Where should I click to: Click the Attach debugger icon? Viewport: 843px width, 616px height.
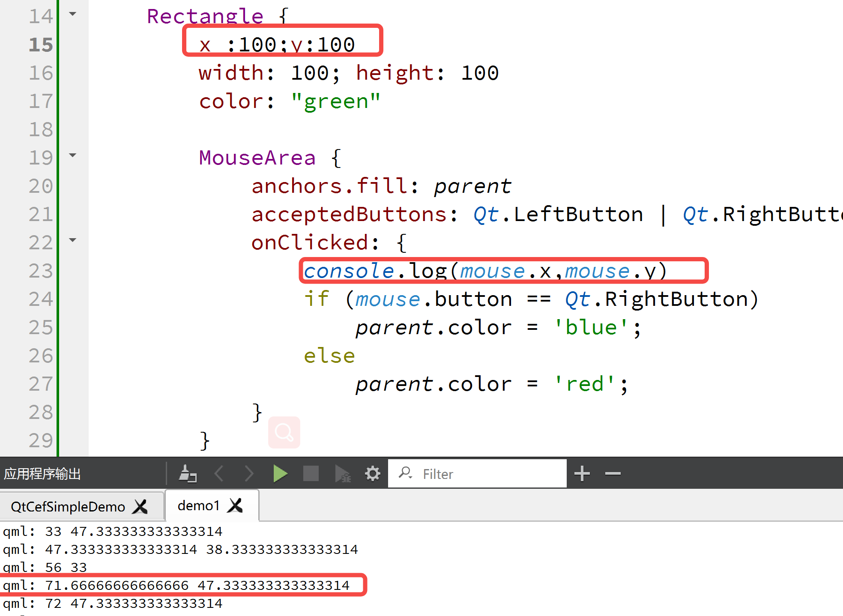(342, 474)
